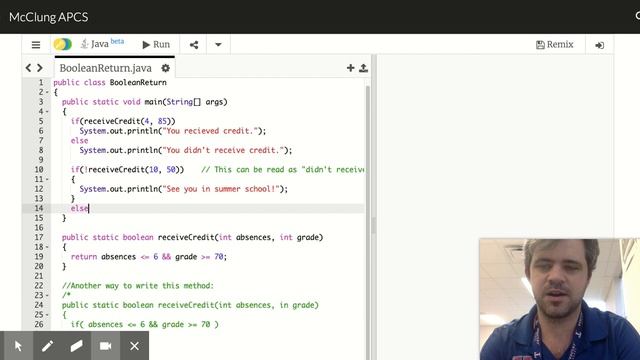Click the Trinket yellow-green logo
Image resolution: width=640 pixels, height=360 pixels.
pos(62,44)
